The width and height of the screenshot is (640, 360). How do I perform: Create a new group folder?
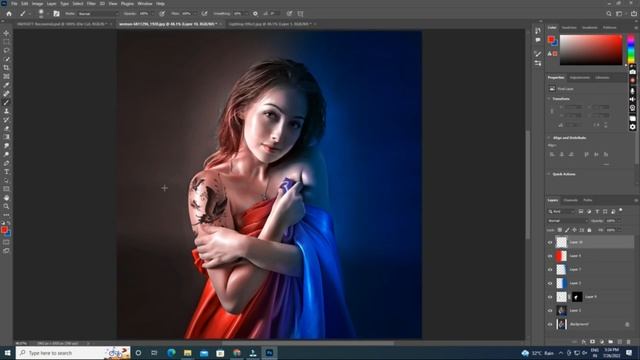point(610,342)
